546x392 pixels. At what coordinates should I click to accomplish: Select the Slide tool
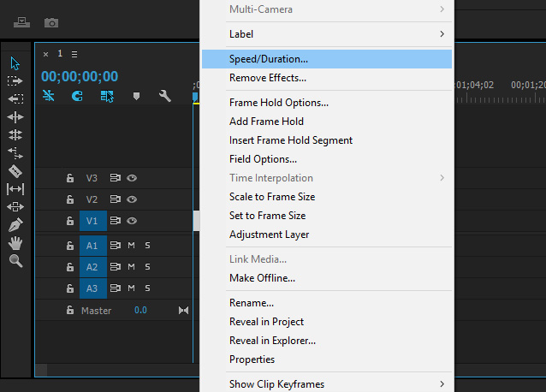click(x=15, y=207)
